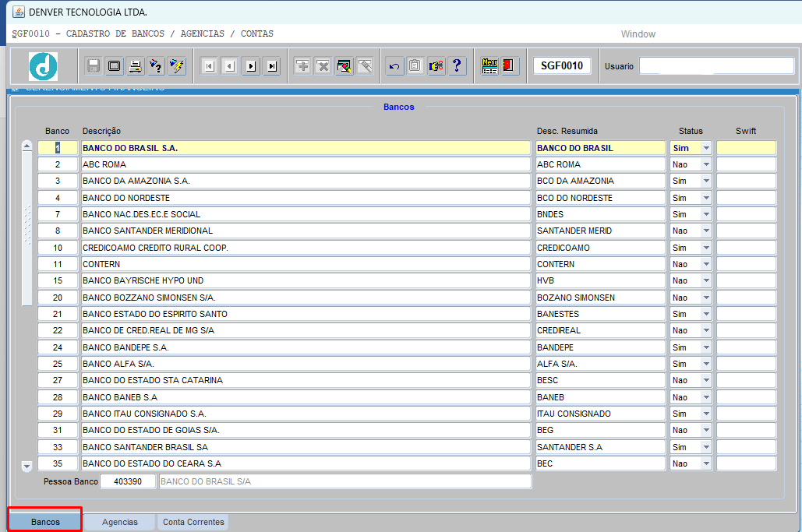The image size is (802, 532).
Task: Open Status dropdown for ABC ROMA
Action: [706, 164]
